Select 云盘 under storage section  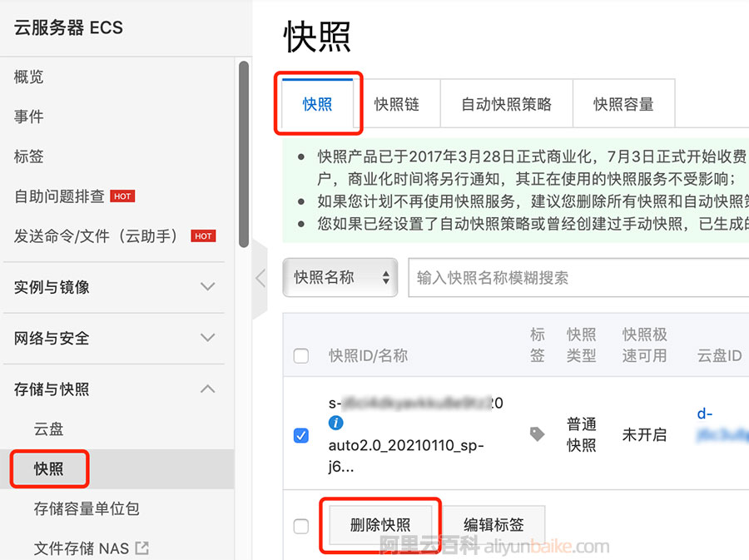click(48, 429)
